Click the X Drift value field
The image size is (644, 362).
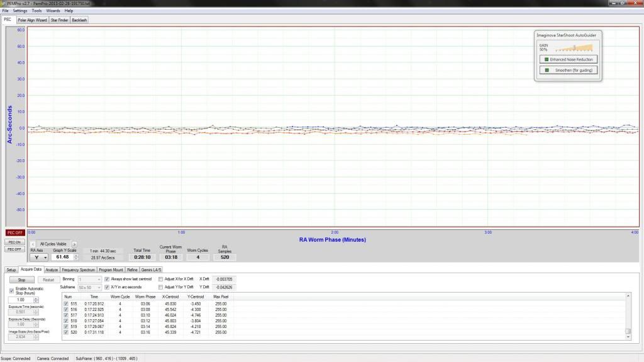(224, 280)
